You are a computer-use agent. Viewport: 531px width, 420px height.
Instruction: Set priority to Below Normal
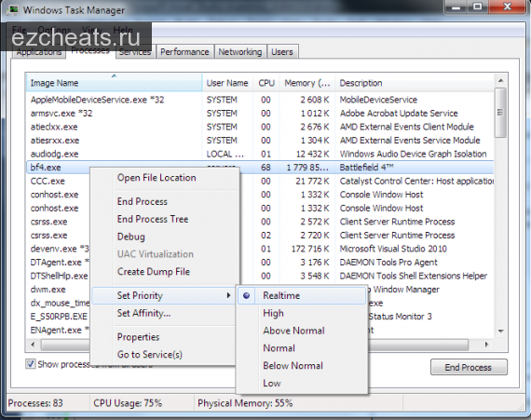(x=293, y=366)
